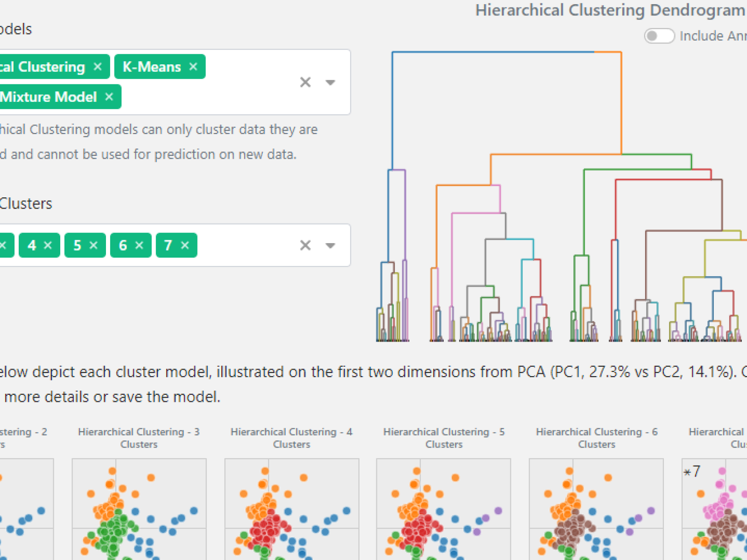Open the Hierarchical Clustering 4 Clusters plot

291,509
